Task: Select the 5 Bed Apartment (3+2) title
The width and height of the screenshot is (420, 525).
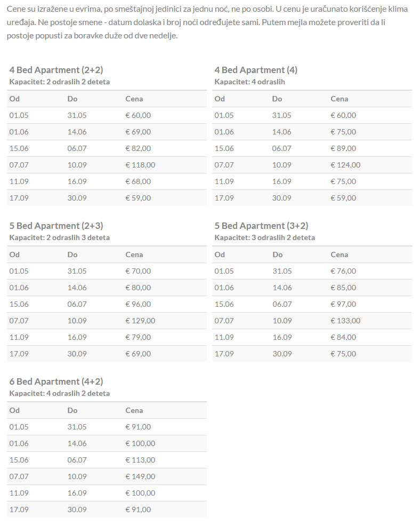Action: (x=261, y=226)
